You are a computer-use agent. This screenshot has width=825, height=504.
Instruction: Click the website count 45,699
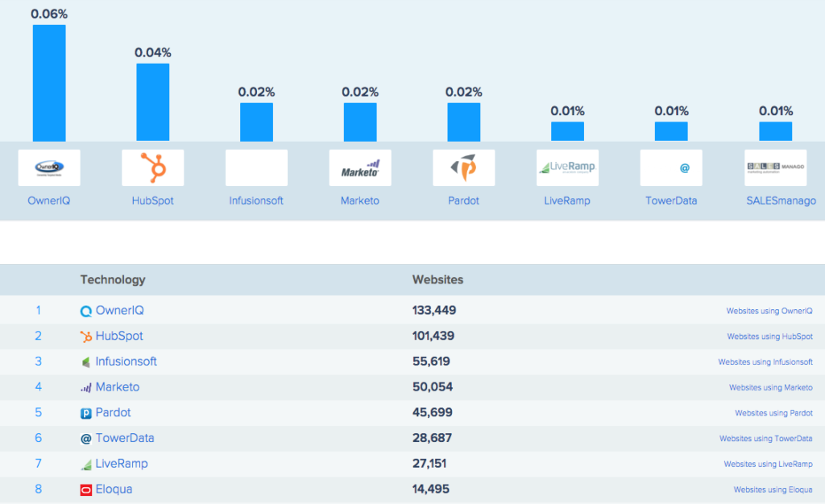click(432, 412)
